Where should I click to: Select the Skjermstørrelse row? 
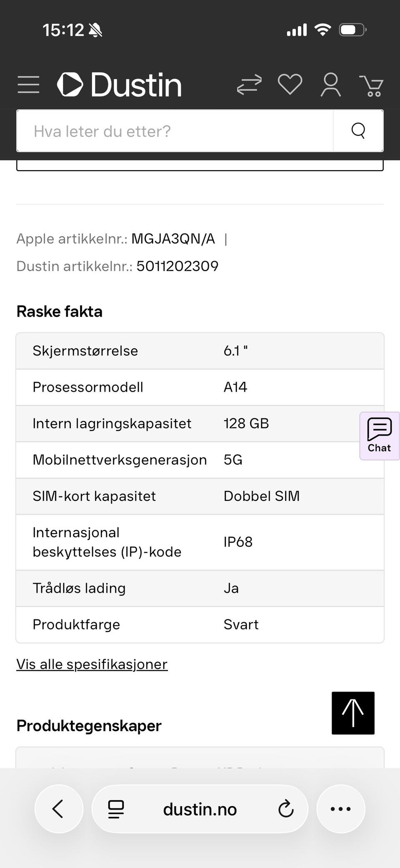200,351
